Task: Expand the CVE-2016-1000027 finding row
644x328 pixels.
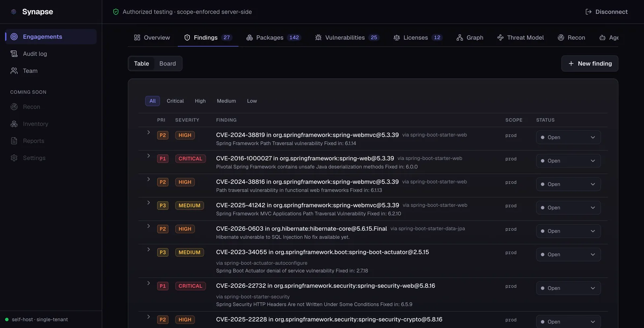Action: 149,156
